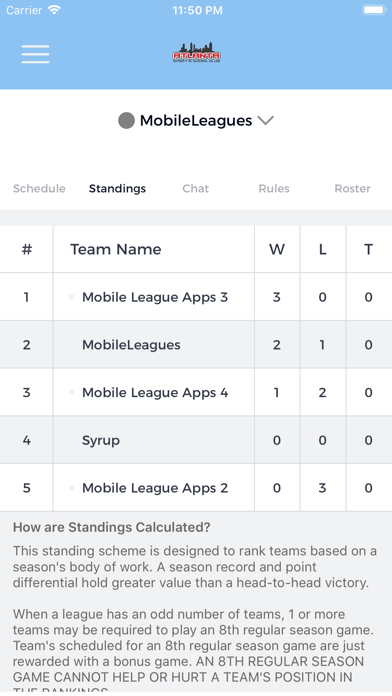Viewport: 392px width, 696px height.
Task: Click the gray team avatar circle
Action: (126, 120)
